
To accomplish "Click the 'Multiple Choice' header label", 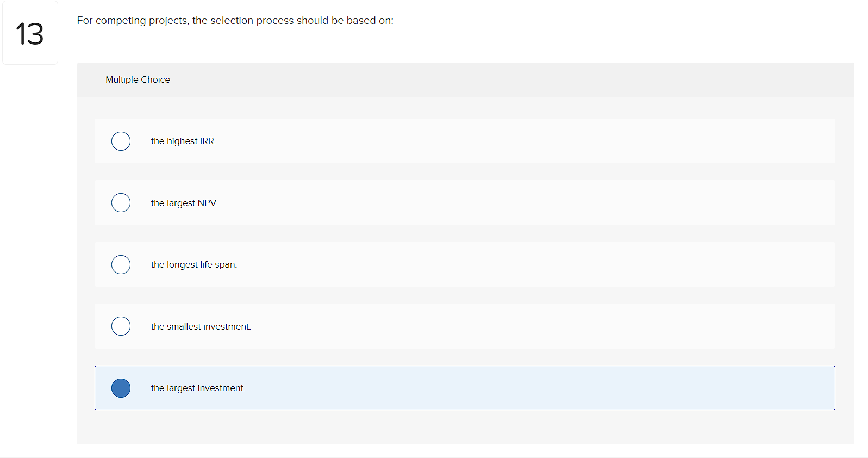I will 138,79.
